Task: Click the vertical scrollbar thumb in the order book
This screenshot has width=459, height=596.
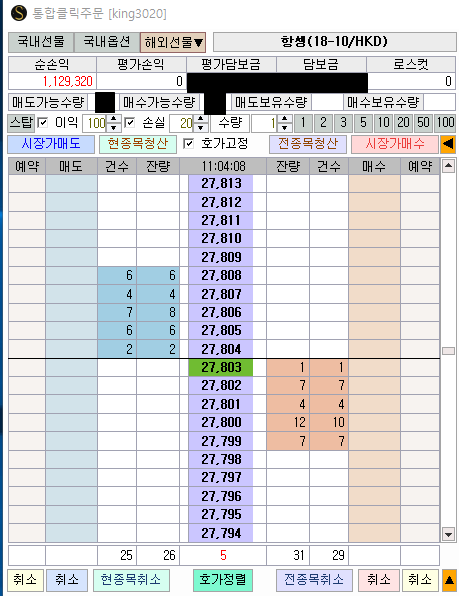Action: (x=448, y=351)
